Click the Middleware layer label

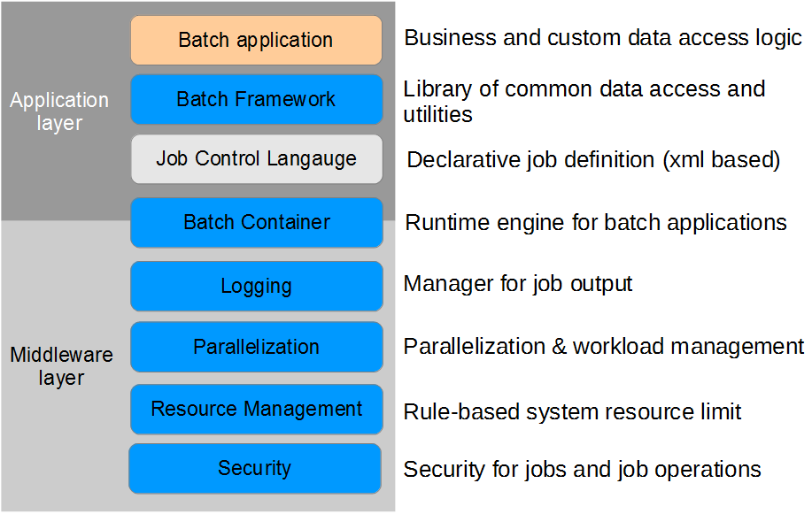61,366
